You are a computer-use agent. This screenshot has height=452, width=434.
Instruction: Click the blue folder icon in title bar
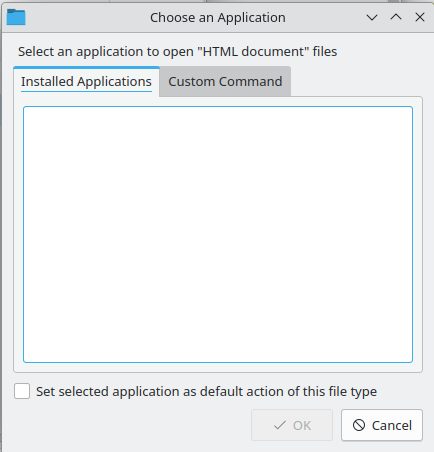[x=16, y=17]
